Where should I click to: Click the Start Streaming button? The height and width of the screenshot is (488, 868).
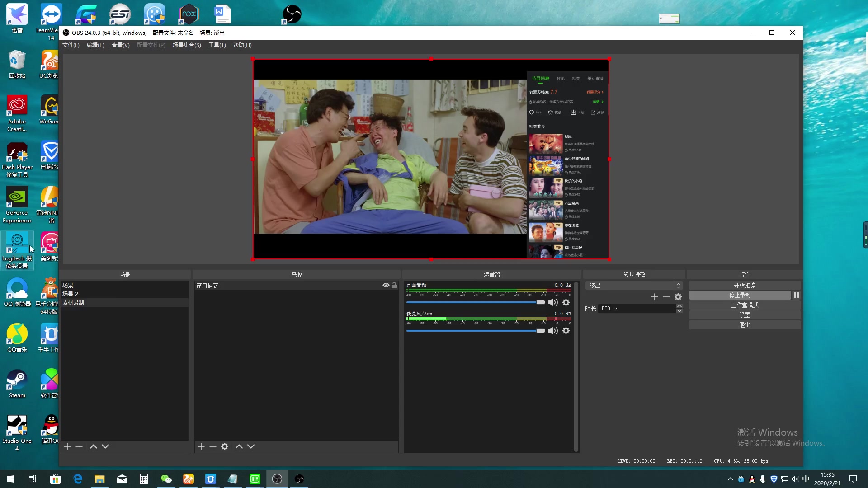pyautogui.click(x=745, y=285)
